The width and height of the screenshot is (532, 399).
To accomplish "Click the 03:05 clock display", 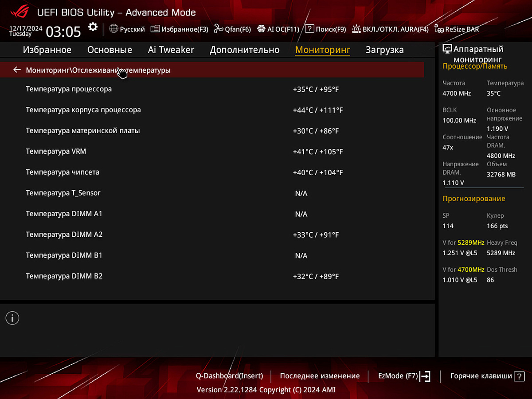I will pyautogui.click(x=63, y=31).
